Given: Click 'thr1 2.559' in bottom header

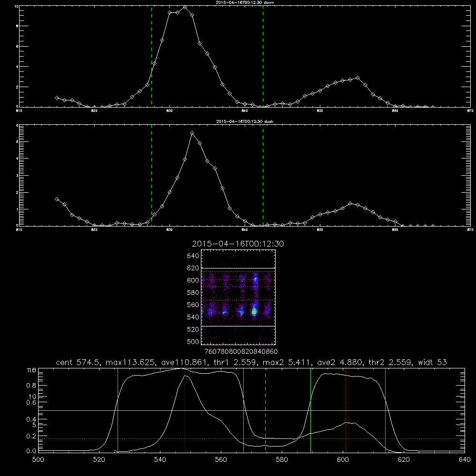Looking at the screenshot, I should coord(236,362).
